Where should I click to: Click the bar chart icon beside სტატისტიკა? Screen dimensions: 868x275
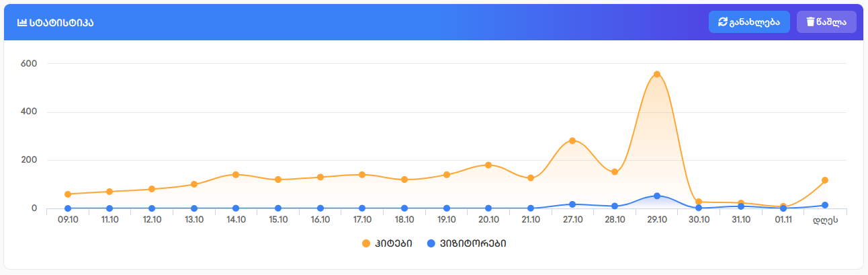(x=22, y=22)
